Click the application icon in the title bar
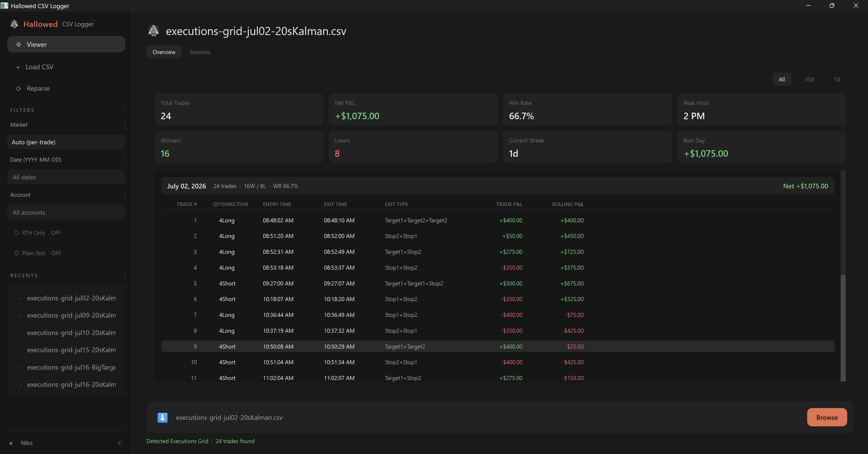The height and width of the screenshot is (454, 868). point(4,5)
